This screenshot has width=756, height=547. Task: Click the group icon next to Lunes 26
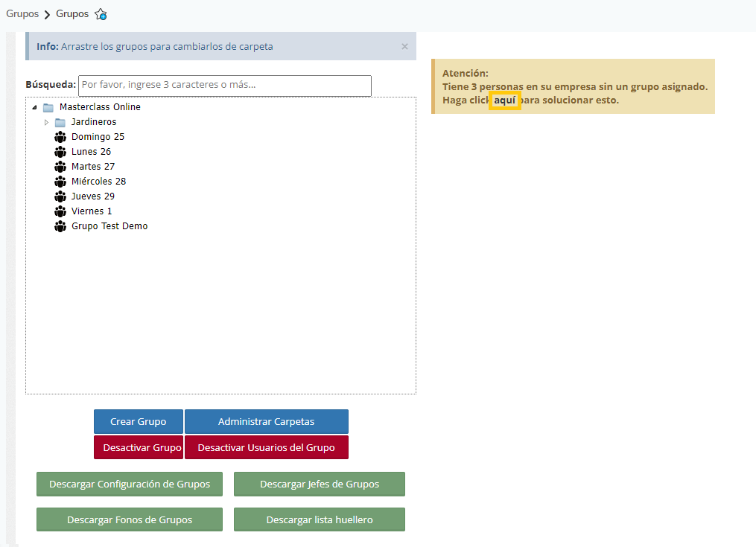point(60,152)
